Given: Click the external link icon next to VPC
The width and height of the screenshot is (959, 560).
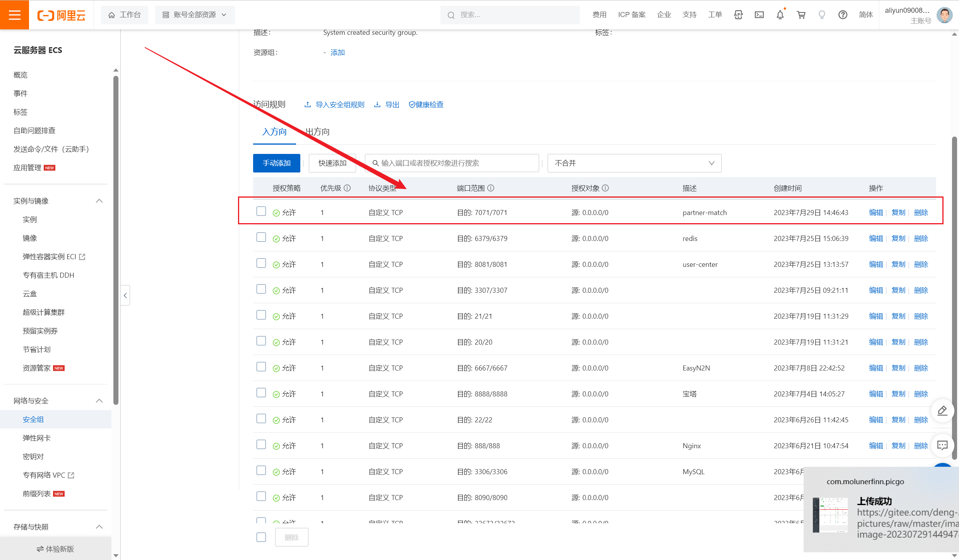Looking at the screenshot, I should tap(71, 475).
